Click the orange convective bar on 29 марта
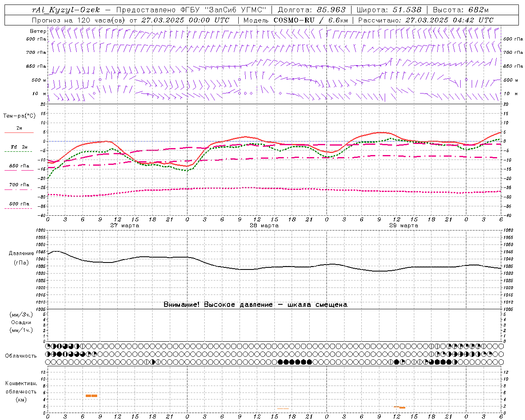The image size is (525, 420). [399, 407]
